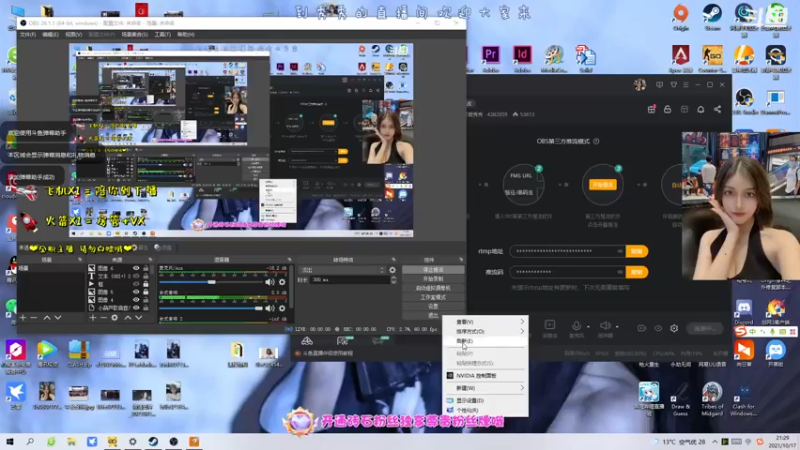Click 启动虚拟摄像机 button in OBS controls
This screenshot has height=450, width=800.
coord(433,288)
